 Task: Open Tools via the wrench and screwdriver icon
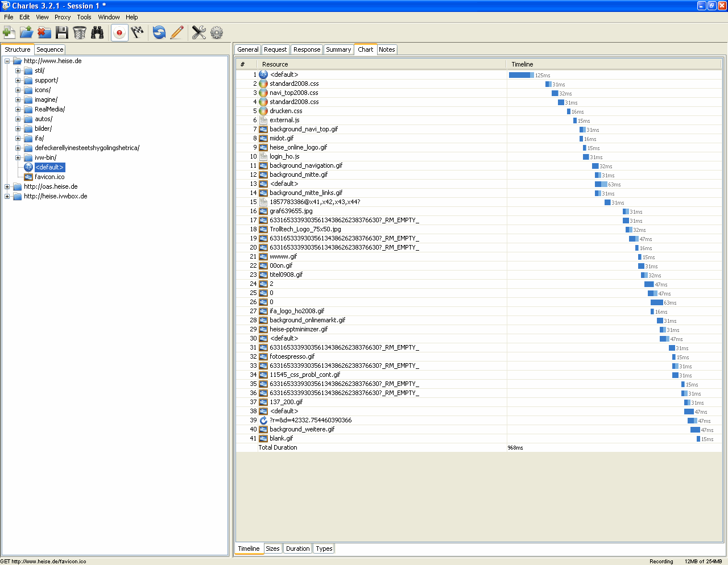(x=198, y=32)
